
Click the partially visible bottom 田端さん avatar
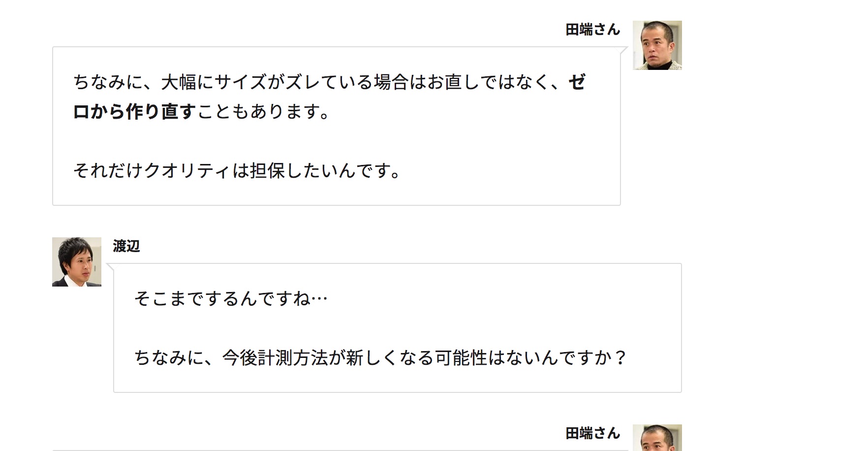coord(657,438)
